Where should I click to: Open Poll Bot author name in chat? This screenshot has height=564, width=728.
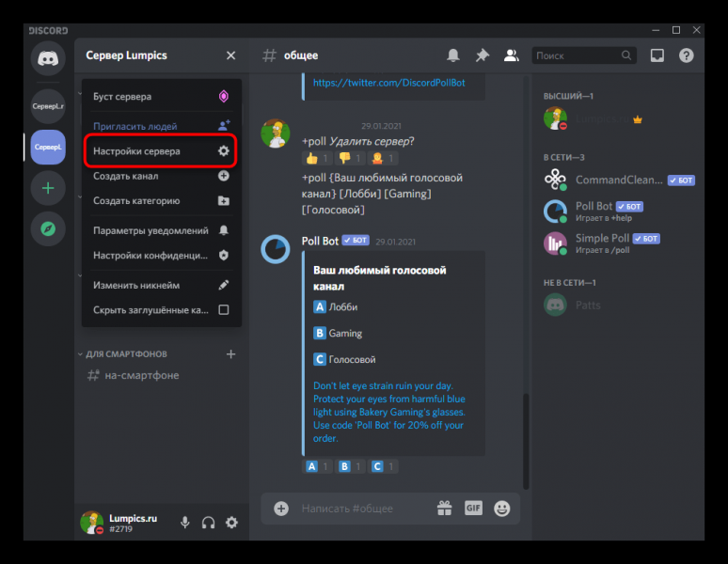coord(320,242)
